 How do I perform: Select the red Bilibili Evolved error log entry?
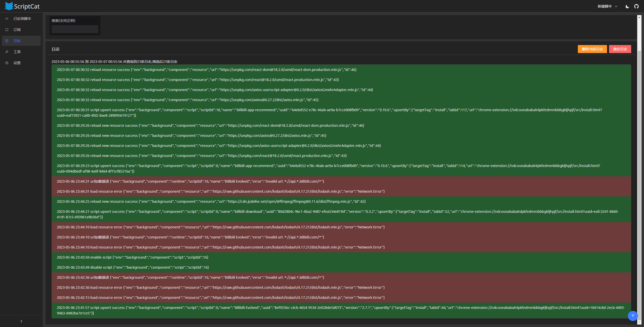190,181
